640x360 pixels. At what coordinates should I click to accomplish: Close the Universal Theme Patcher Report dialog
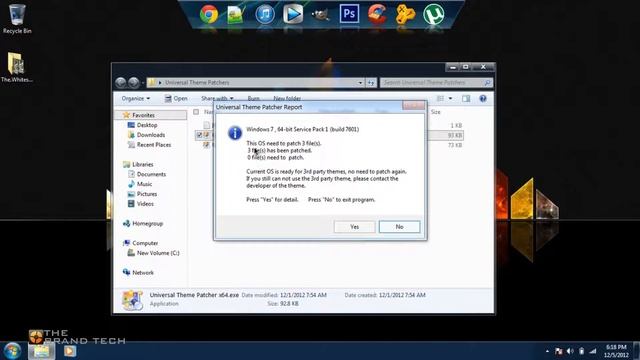(x=413, y=106)
